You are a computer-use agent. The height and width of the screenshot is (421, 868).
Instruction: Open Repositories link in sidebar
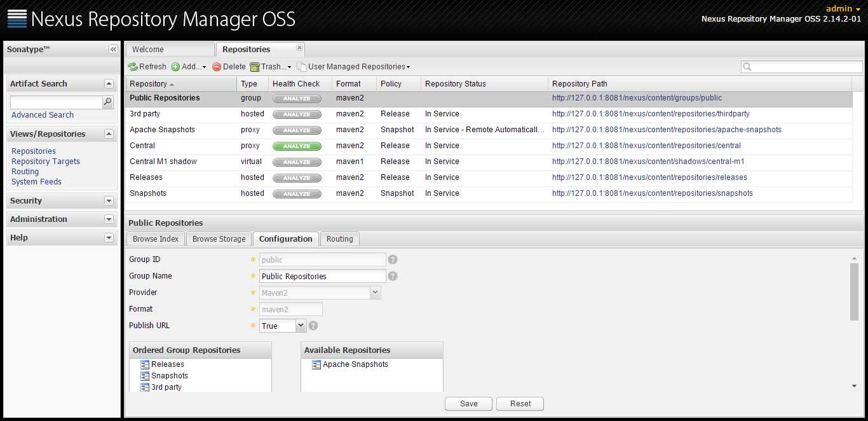pyautogui.click(x=34, y=151)
